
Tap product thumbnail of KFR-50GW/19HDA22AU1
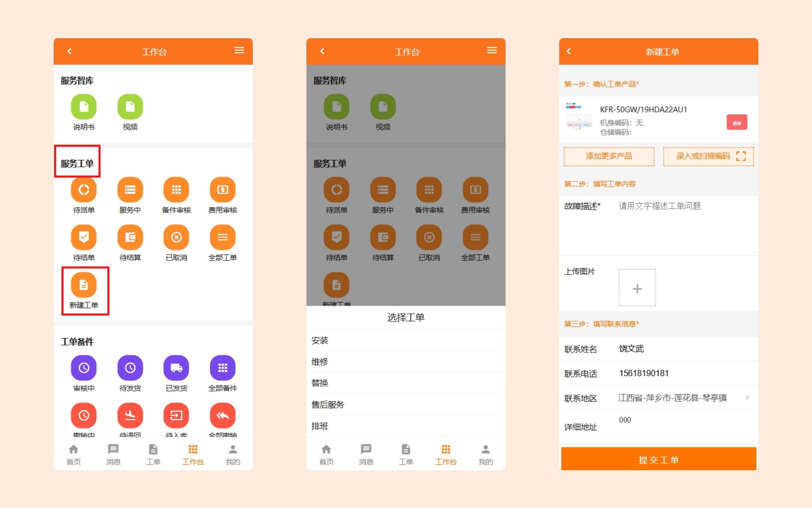coord(579,116)
